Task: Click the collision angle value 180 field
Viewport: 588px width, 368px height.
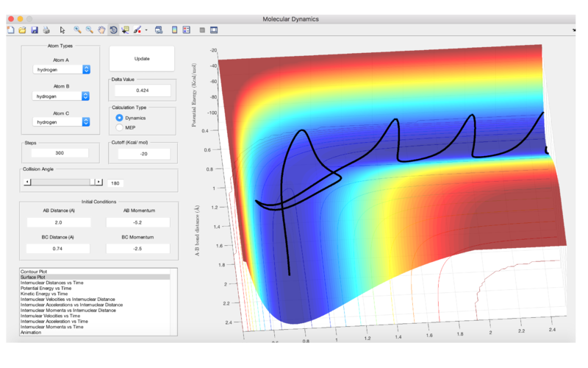Action: (x=115, y=183)
